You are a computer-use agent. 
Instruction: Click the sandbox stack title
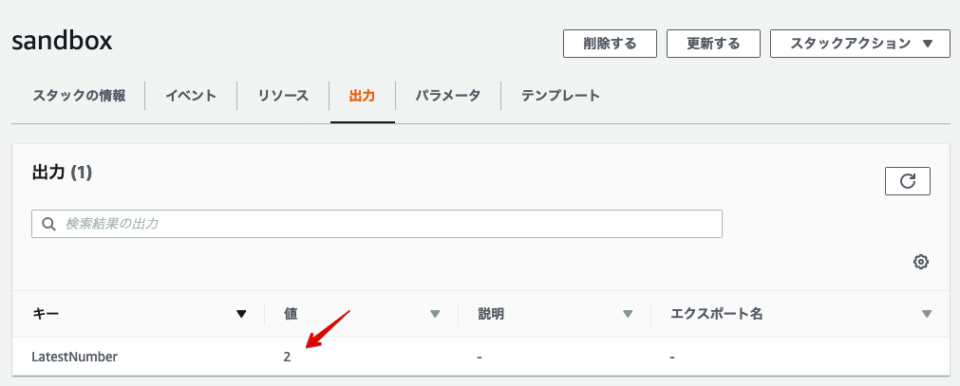coord(62,41)
